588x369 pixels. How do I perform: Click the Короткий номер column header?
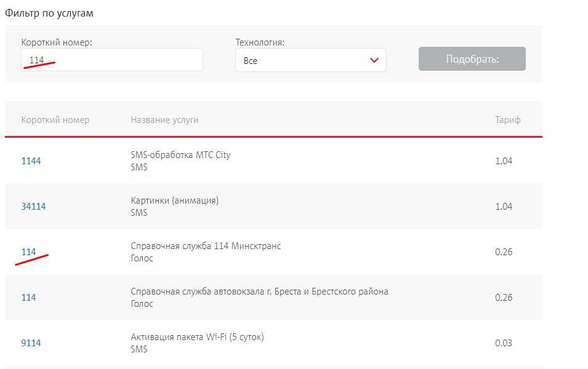[55, 120]
